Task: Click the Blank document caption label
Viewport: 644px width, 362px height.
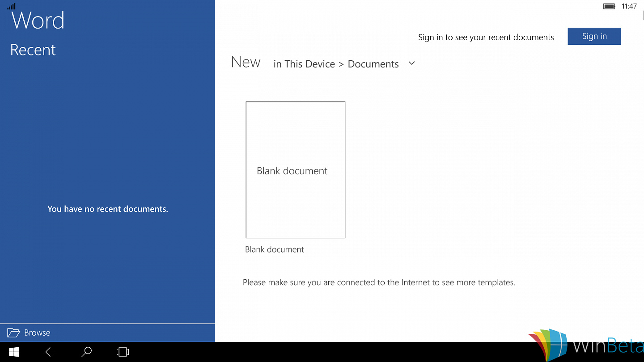Action: click(x=275, y=249)
